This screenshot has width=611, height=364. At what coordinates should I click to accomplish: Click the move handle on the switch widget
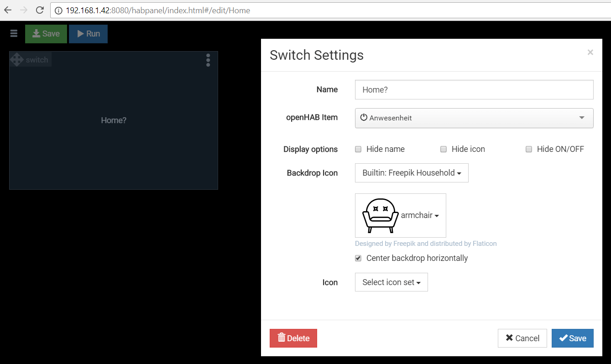pos(17,59)
